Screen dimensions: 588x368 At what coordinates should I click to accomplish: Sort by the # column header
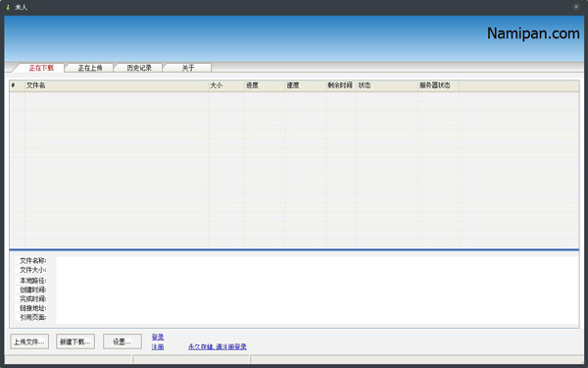pos(18,85)
